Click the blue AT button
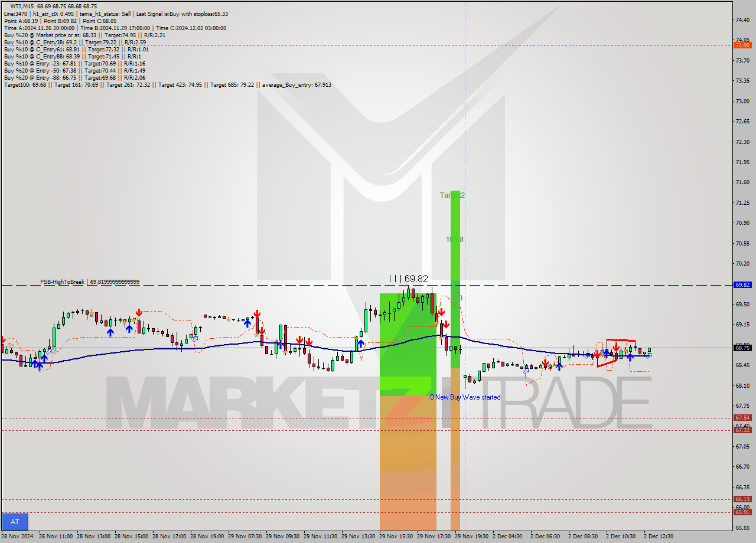This screenshot has height=543, width=756. click(15, 522)
